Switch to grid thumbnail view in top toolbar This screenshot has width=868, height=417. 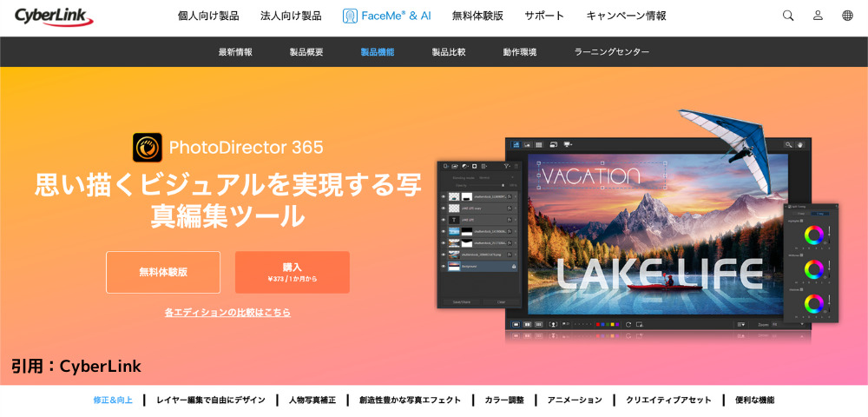point(539,144)
